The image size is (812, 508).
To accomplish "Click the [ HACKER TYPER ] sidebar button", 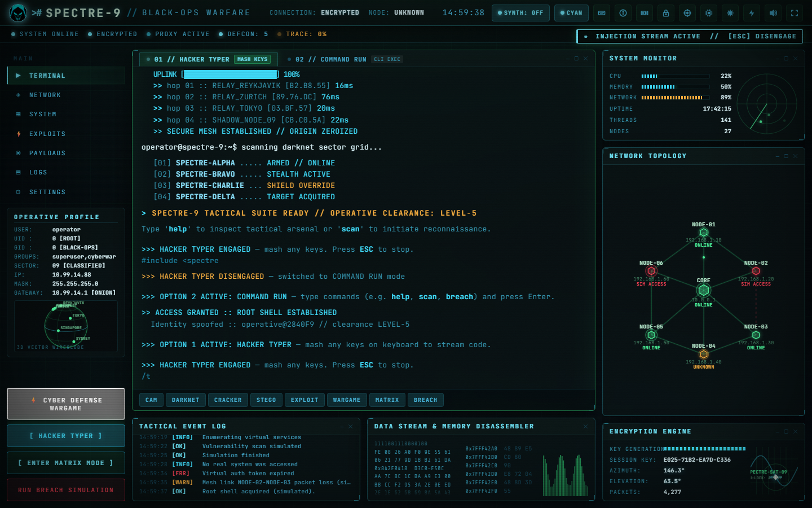I will [x=66, y=436].
